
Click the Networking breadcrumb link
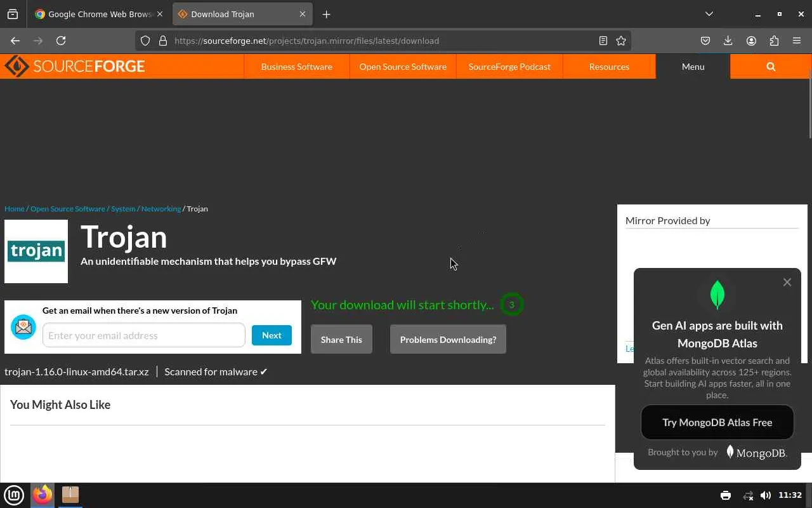161,208
